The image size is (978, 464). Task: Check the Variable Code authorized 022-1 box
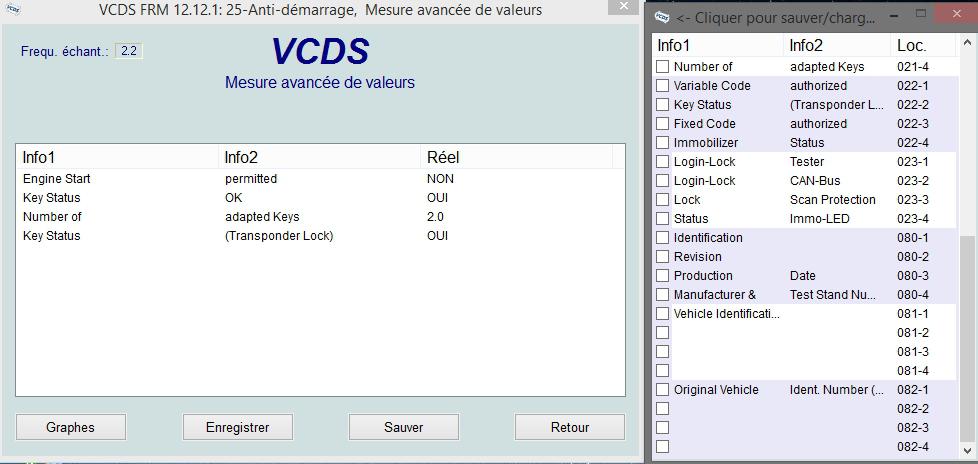click(x=662, y=85)
